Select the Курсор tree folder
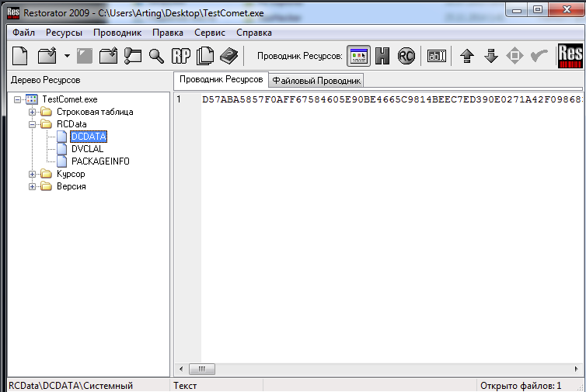The width and height of the screenshot is (586, 392). [71, 174]
